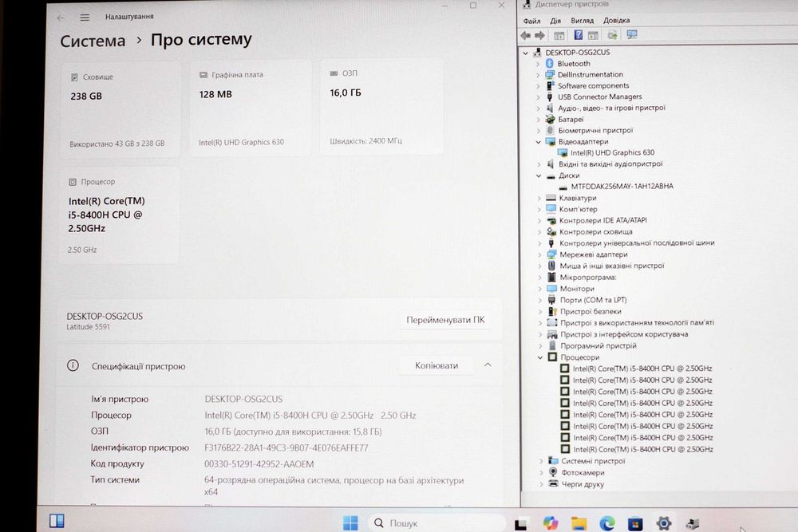Screen dimensions: 798x532
Task: Select Контролери сховища category
Action: 596,232
